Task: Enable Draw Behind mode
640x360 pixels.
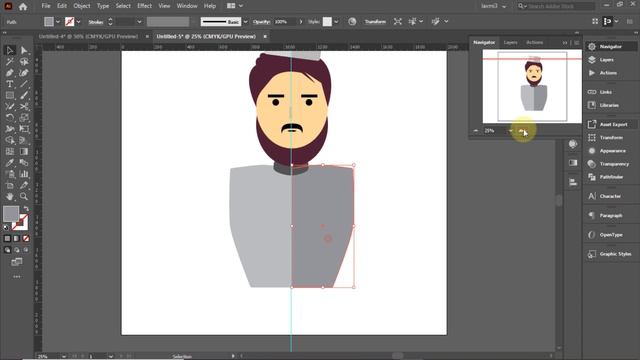Action: click(17, 250)
